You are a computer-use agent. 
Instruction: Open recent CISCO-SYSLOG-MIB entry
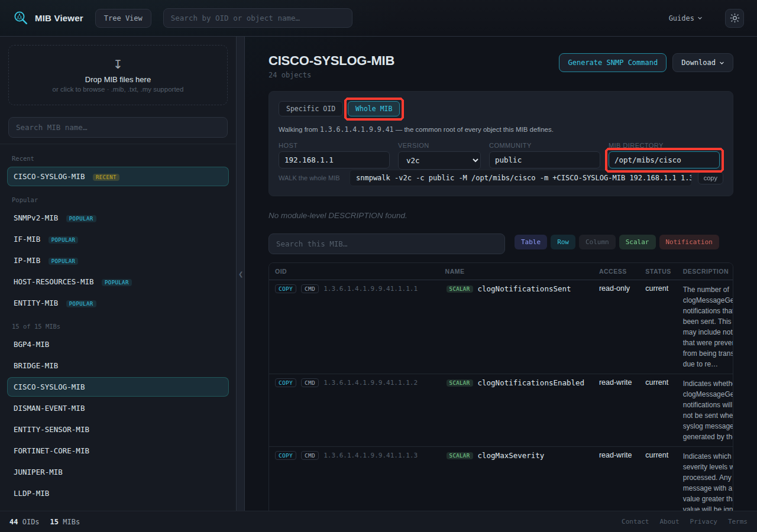click(118, 177)
